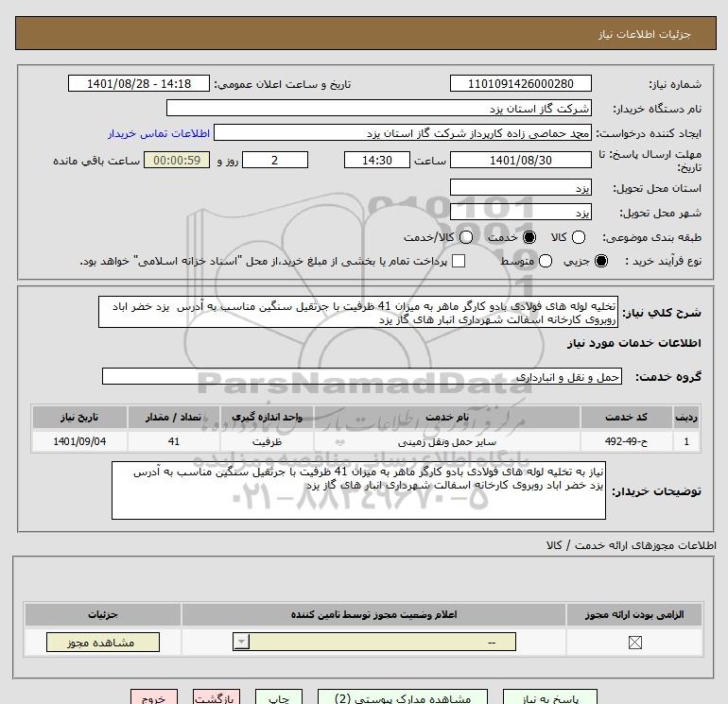Click the ظرفیت unit cell
The width and height of the screenshot is (728, 704).
pyautogui.click(x=267, y=441)
